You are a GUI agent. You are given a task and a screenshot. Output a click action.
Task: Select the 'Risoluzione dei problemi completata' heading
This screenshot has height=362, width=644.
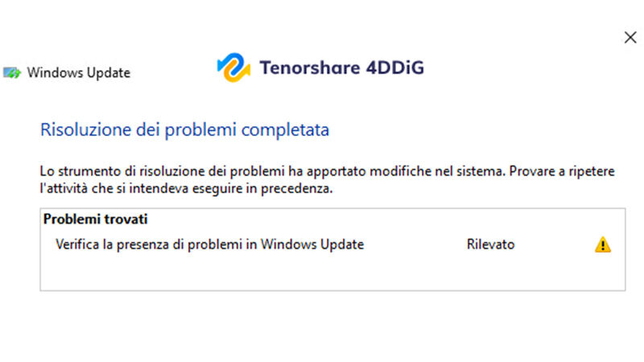coord(184,130)
